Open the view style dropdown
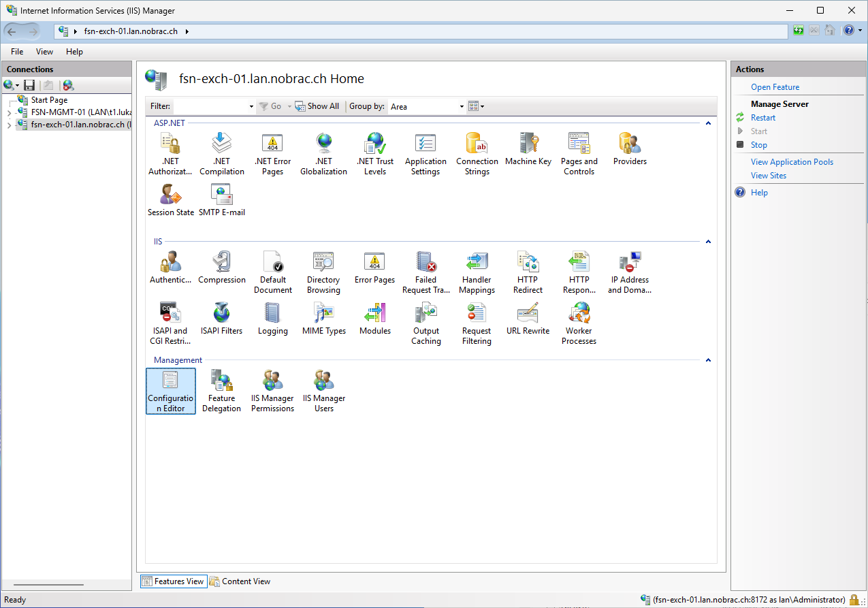The width and height of the screenshot is (868, 608). [x=476, y=106]
